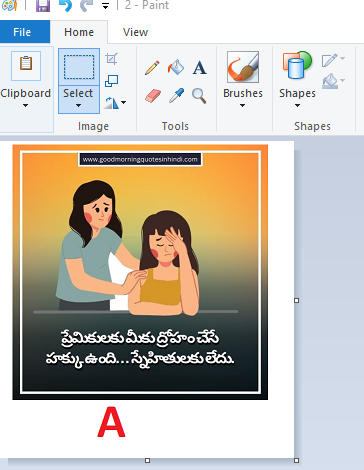Open the Select dropdown arrow
The height and width of the screenshot is (470, 364).
79,99
